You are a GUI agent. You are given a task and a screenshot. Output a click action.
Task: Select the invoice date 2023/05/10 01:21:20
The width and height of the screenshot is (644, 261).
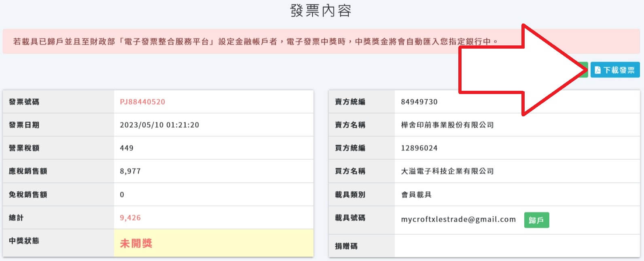[159, 125]
